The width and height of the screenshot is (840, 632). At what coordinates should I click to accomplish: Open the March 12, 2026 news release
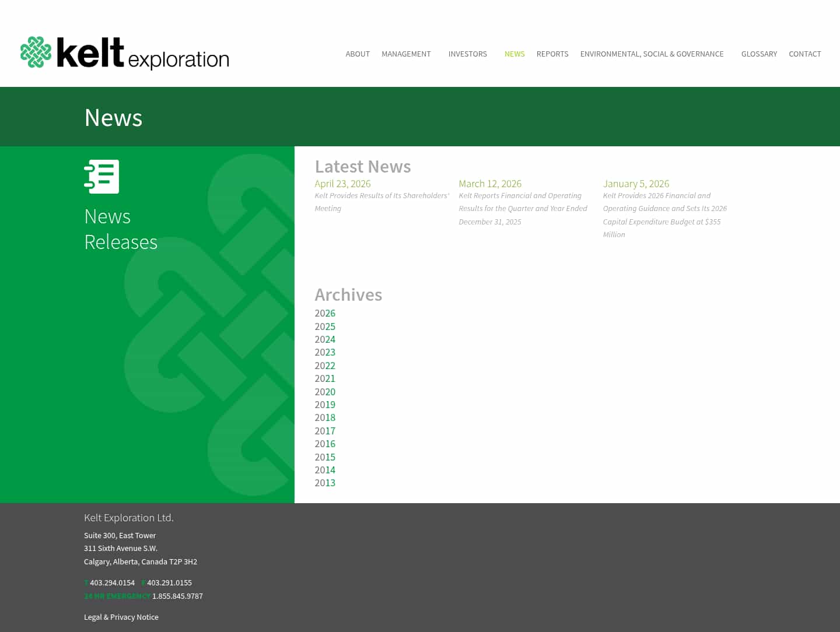pos(490,184)
